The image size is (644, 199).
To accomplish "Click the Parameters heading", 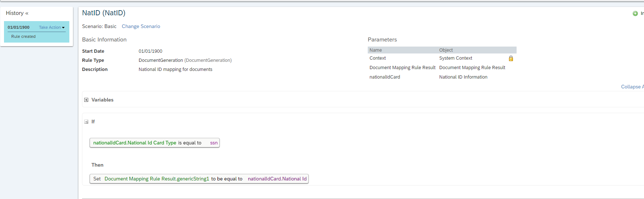I will coord(382,40).
